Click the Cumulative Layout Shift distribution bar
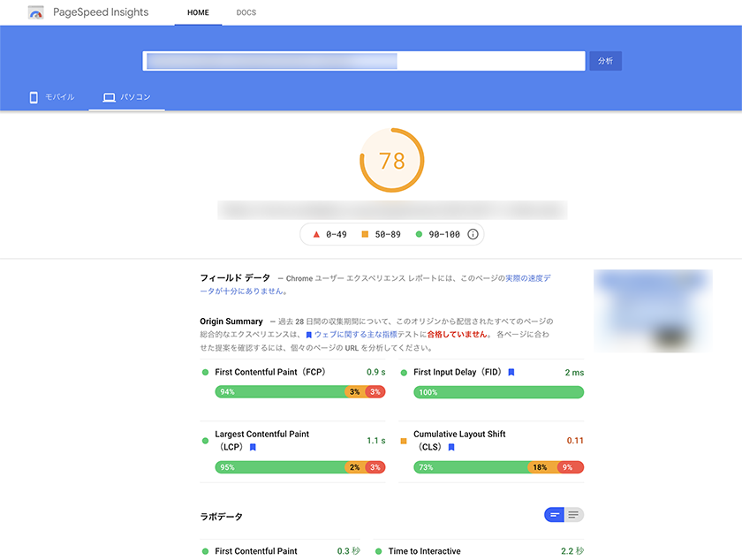Image resolution: width=742 pixels, height=560 pixels. point(498,467)
